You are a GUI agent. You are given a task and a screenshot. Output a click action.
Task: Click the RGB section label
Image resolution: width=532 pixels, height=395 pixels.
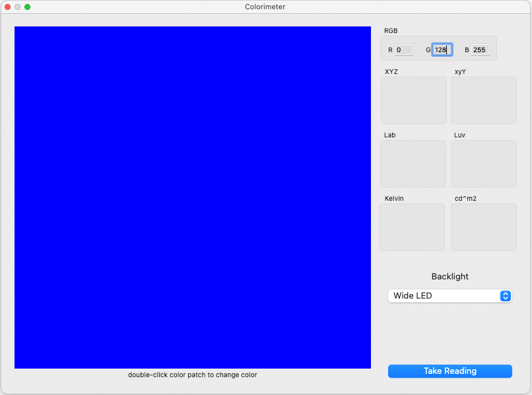click(391, 31)
